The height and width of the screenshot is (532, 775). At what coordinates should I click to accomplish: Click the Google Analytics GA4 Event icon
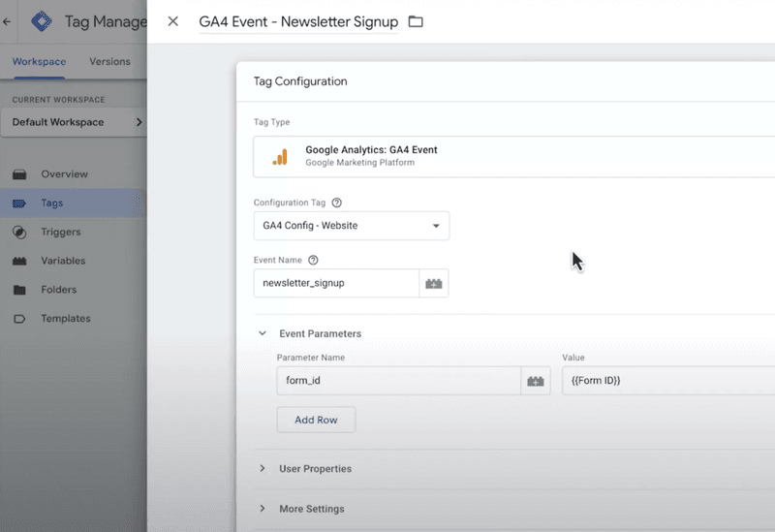pyautogui.click(x=279, y=156)
